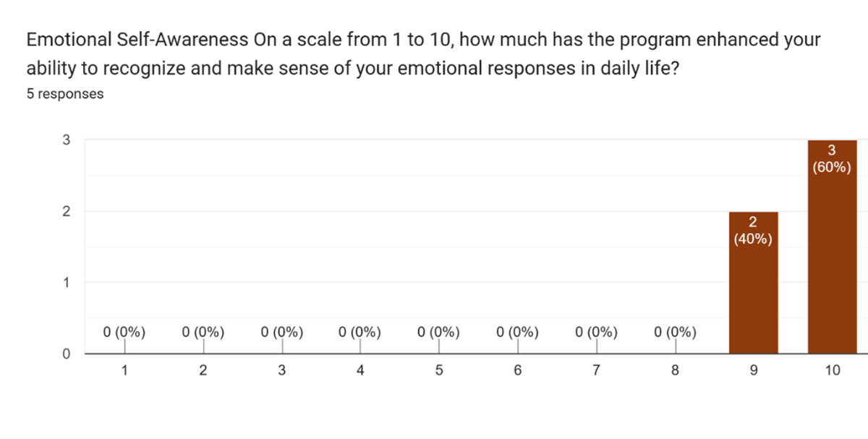
Task: Click x-axis label 7
Action: [x=596, y=371]
